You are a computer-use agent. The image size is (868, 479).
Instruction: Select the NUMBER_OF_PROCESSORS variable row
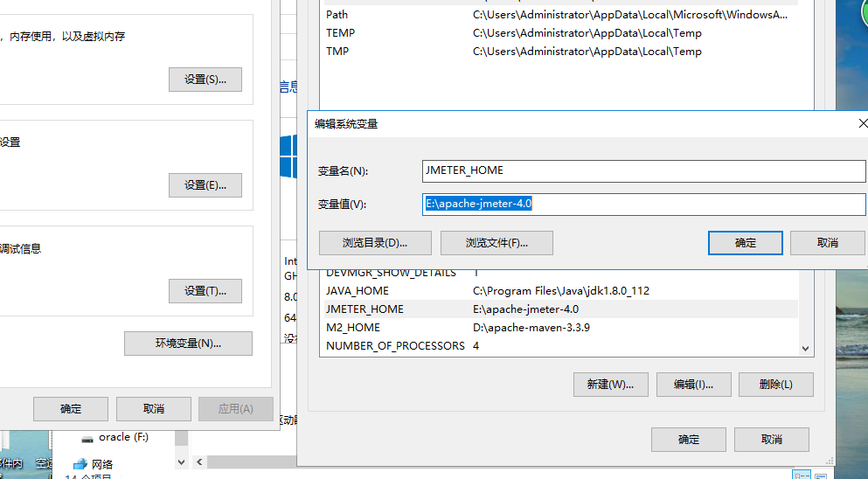point(560,345)
